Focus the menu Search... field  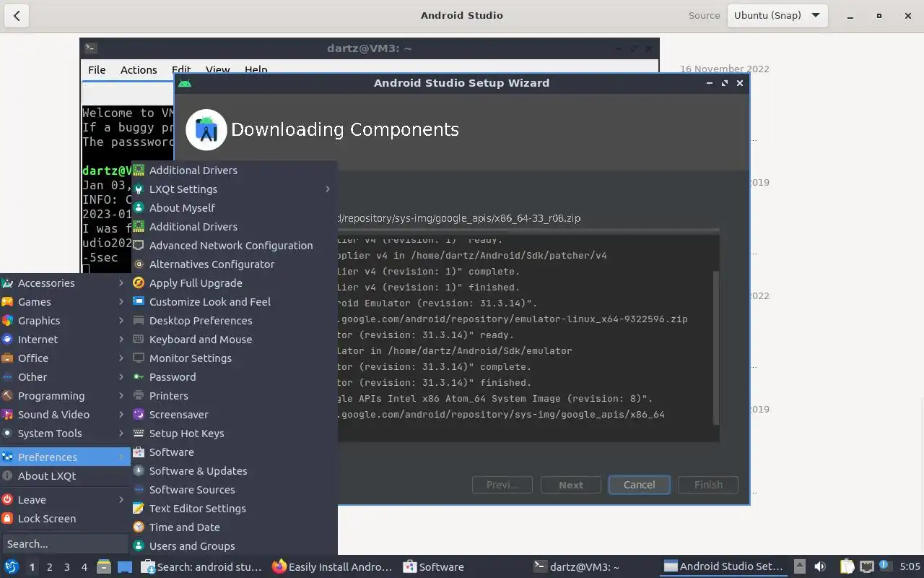(65, 543)
